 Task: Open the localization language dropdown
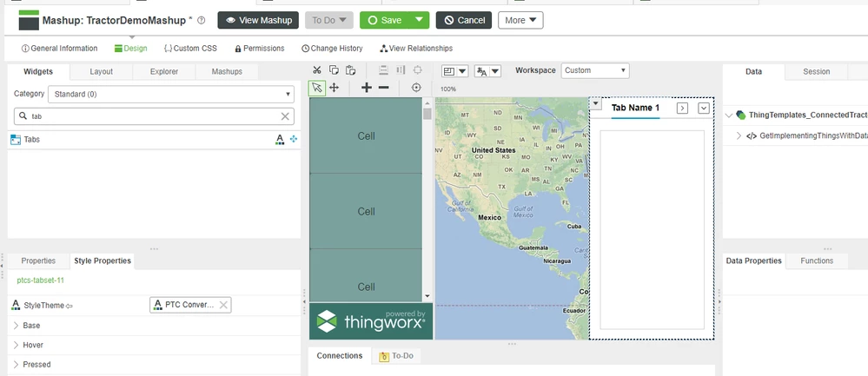pyautogui.click(x=487, y=71)
